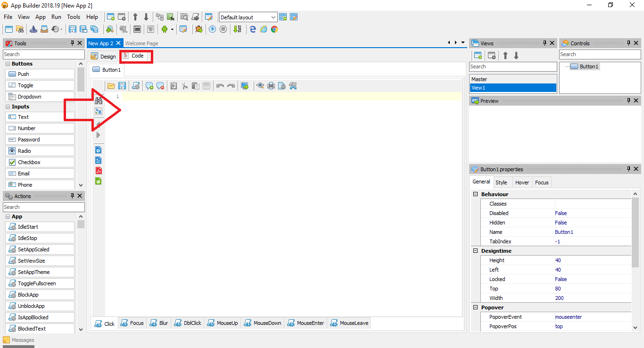This screenshot has height=348, width=644.
Task: Click the Undo arrow in the code editor
Action: tap(220, 85)
